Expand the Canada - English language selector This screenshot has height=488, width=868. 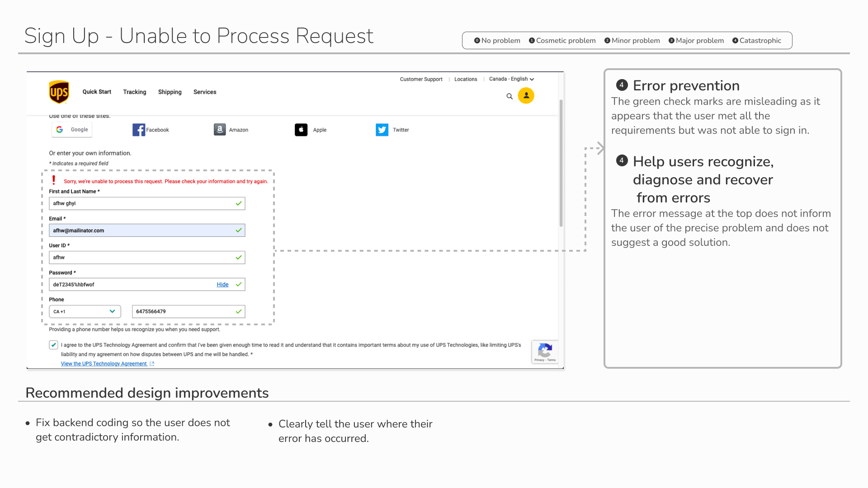pos(511,79)
